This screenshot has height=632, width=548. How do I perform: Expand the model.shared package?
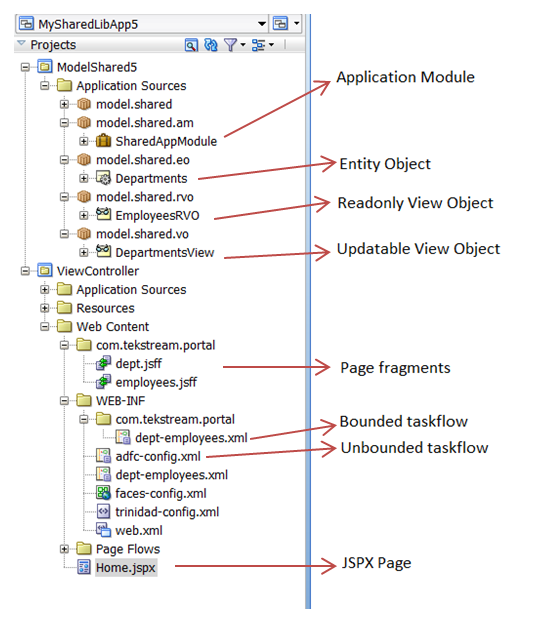click(64, 104)
